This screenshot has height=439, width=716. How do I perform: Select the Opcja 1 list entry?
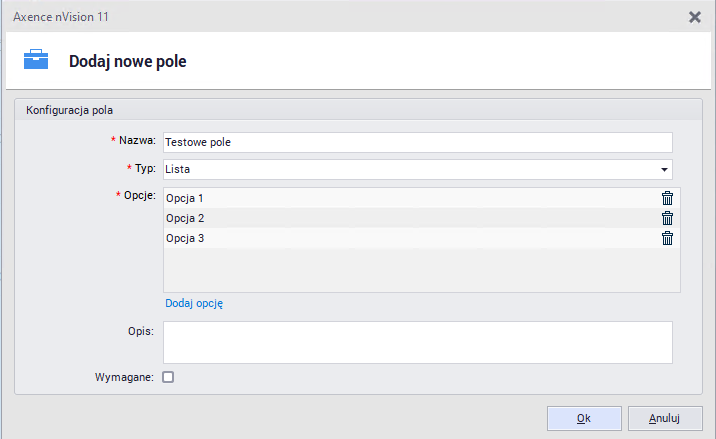point(400,198)
